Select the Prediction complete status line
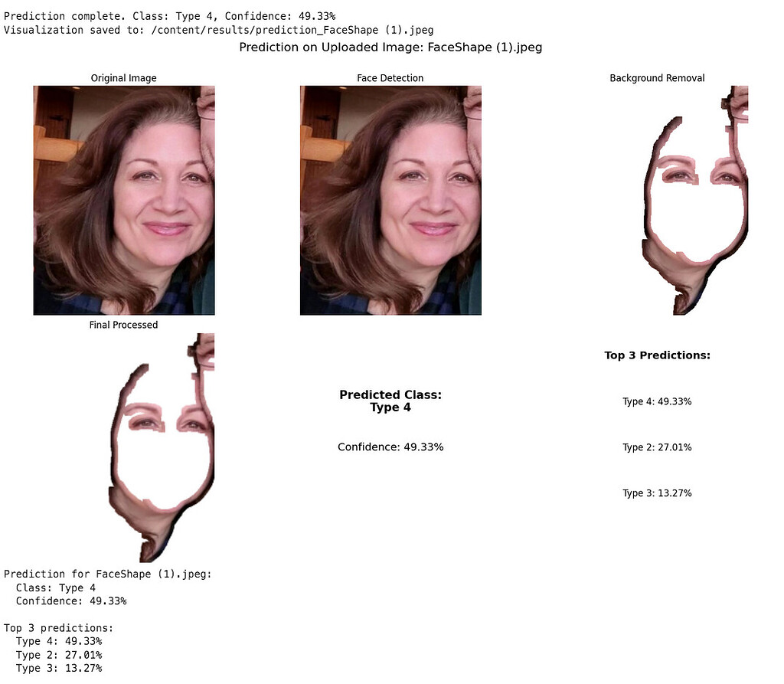The image size is (784, 684). tap(172, 15)
